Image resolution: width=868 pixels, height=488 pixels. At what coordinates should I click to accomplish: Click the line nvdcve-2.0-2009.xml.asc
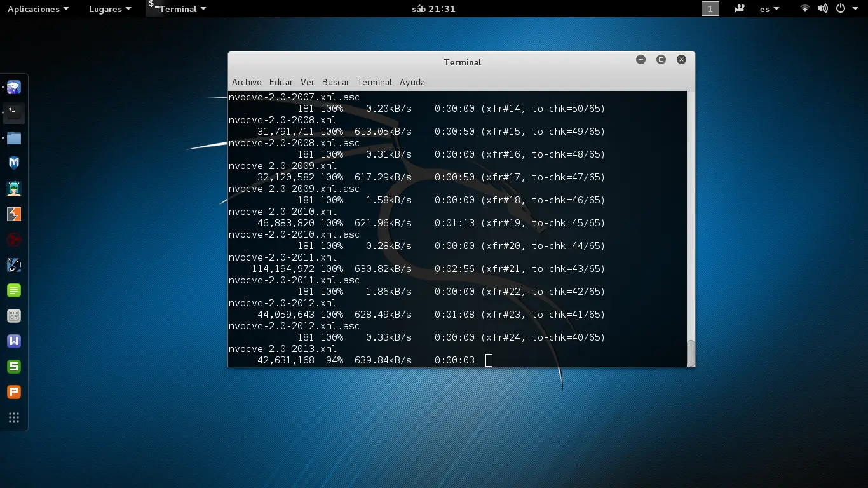click(x=294, y=189)
